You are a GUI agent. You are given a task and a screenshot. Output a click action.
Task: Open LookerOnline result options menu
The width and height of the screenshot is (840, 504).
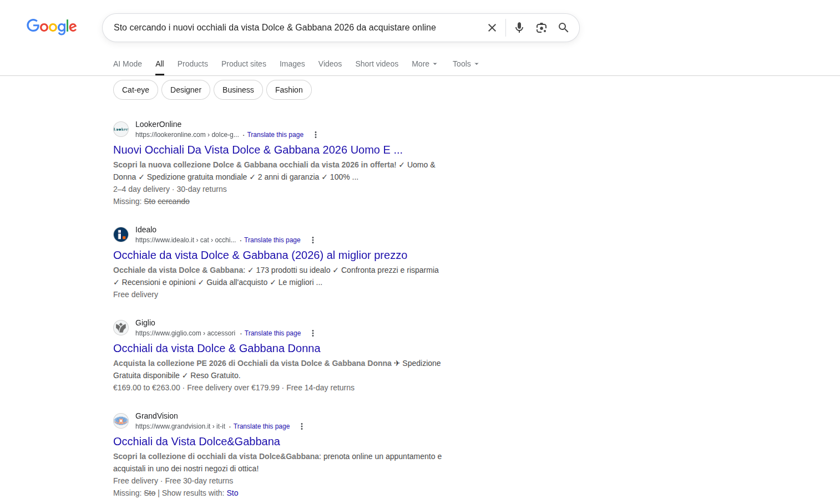[316, 135]
